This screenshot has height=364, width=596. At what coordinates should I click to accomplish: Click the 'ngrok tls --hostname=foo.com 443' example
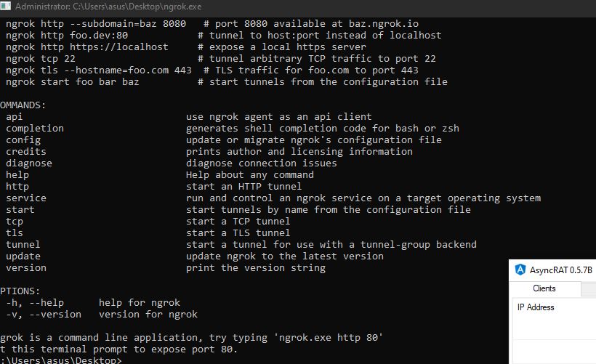[x=99, y=70]
